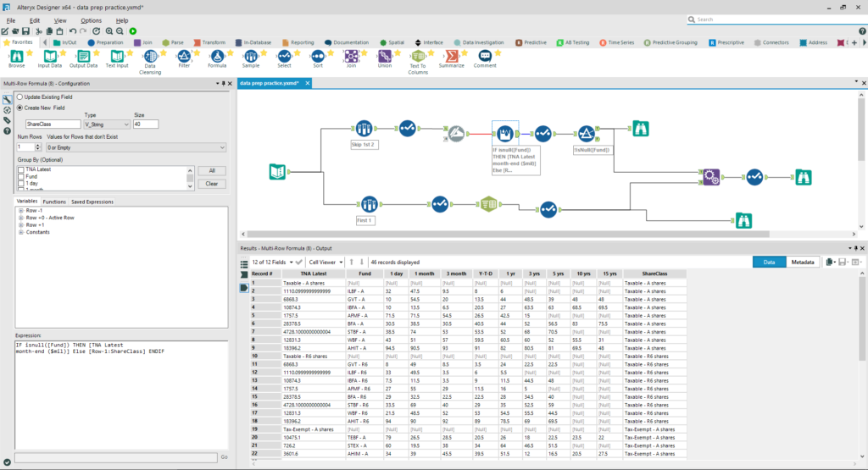Click the Summarize tool icon
This screenshot has width=868, height=470.
click(452, 57)
